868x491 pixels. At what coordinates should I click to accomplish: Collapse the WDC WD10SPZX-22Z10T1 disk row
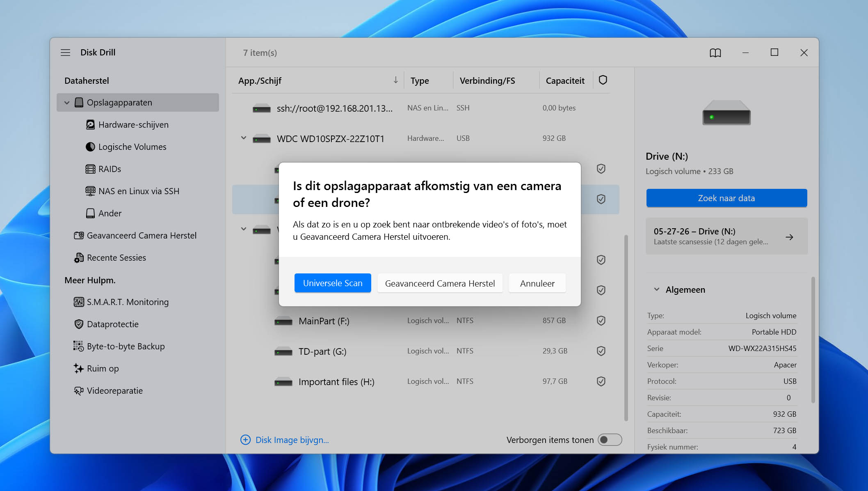pyautogui.click(x=244, y=138)
